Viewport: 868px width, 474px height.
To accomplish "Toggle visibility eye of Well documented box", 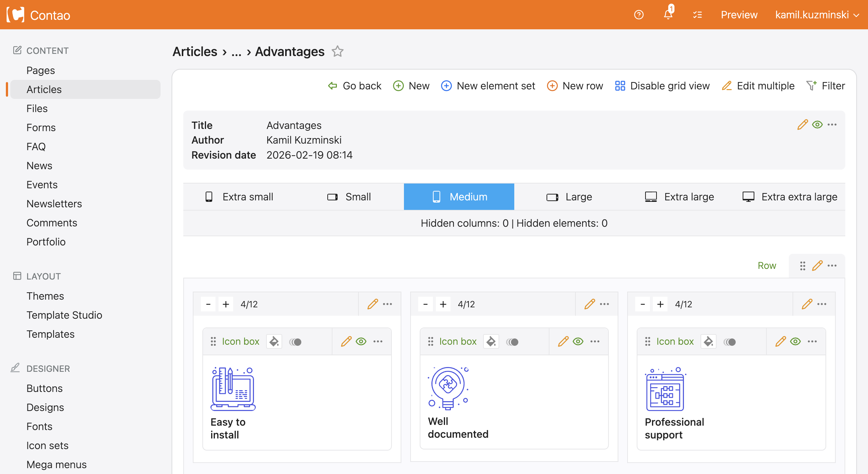I will (x=578, y=341).
